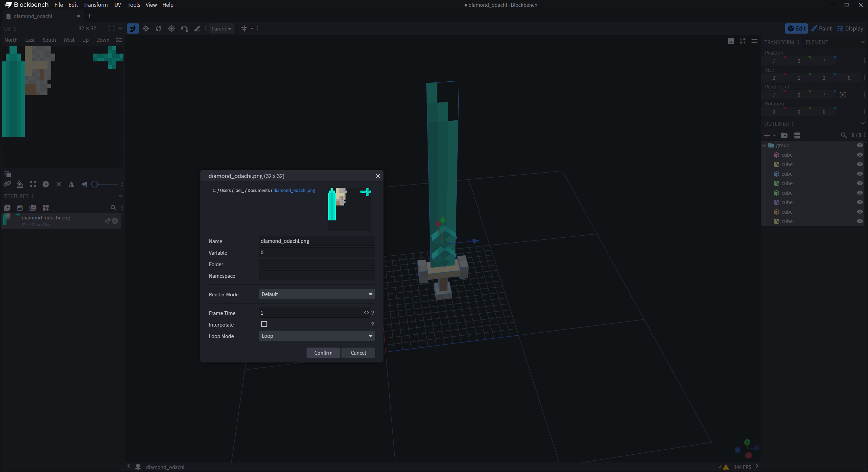The image size is (868, 472).
Task: Open the Loop Mode dropdown
Action: point(317,336)
